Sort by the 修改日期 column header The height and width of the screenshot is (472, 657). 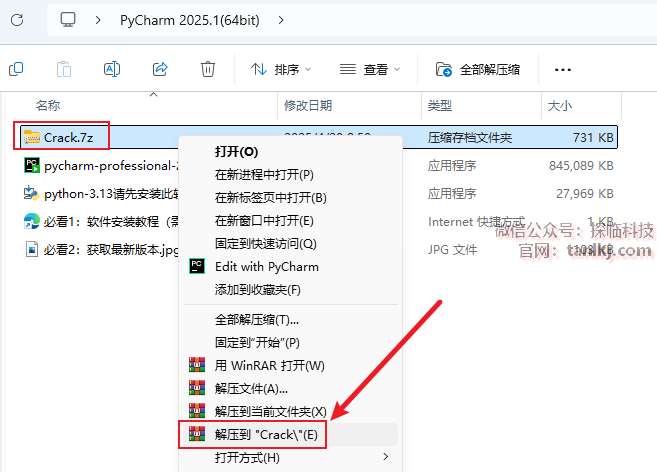[308, 106]
